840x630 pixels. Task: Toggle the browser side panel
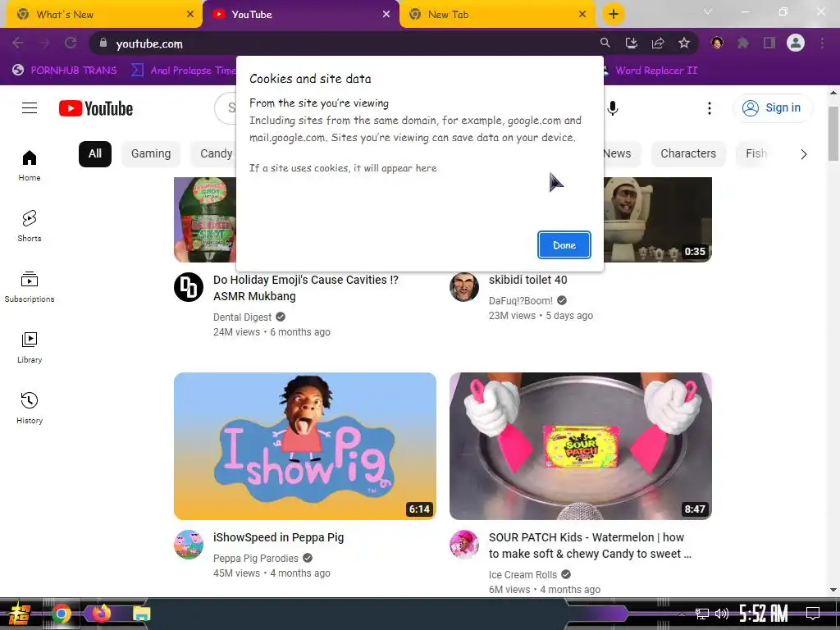coord(769,43)
